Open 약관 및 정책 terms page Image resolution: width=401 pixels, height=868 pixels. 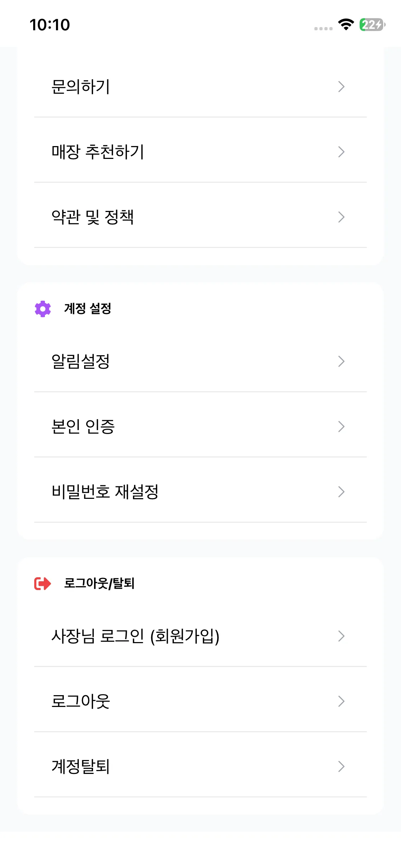coord(93,217)
